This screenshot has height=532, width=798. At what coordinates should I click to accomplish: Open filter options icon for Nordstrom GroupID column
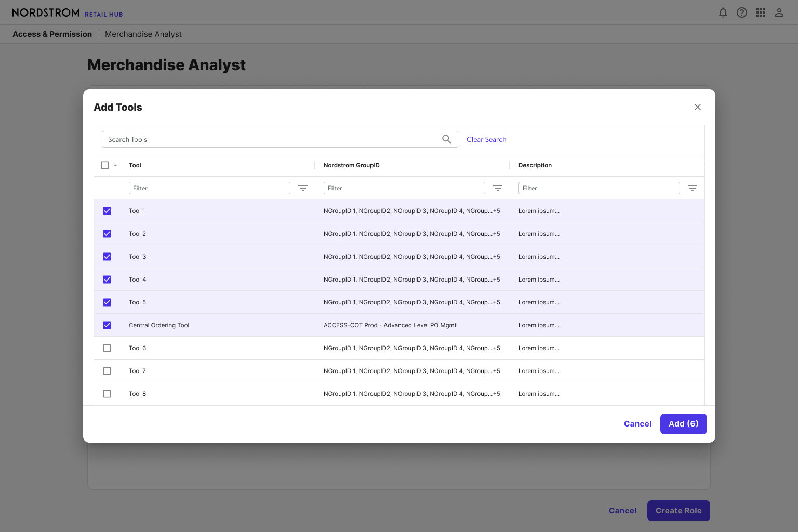click(498, 188)
